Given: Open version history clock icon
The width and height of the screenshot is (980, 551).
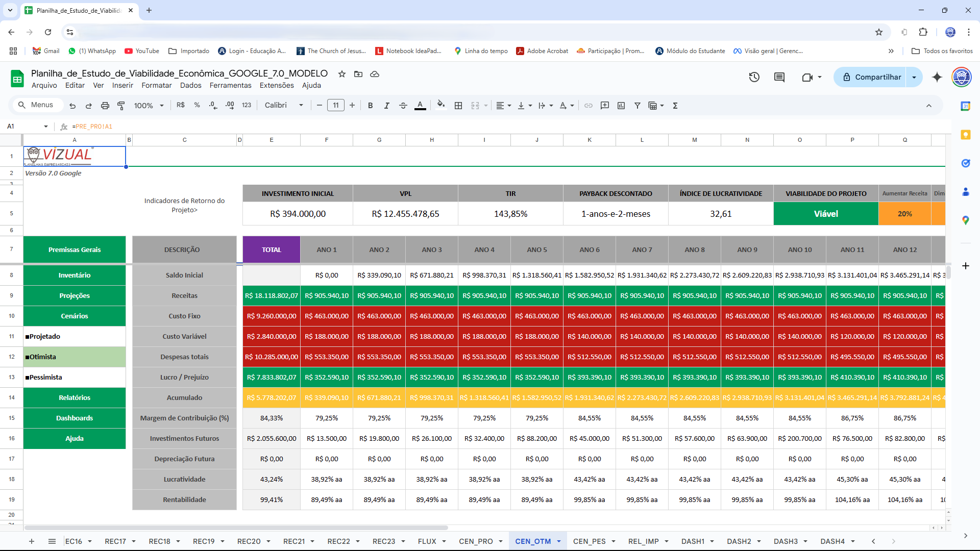Looking at the screenshot, I should point(754,77).
